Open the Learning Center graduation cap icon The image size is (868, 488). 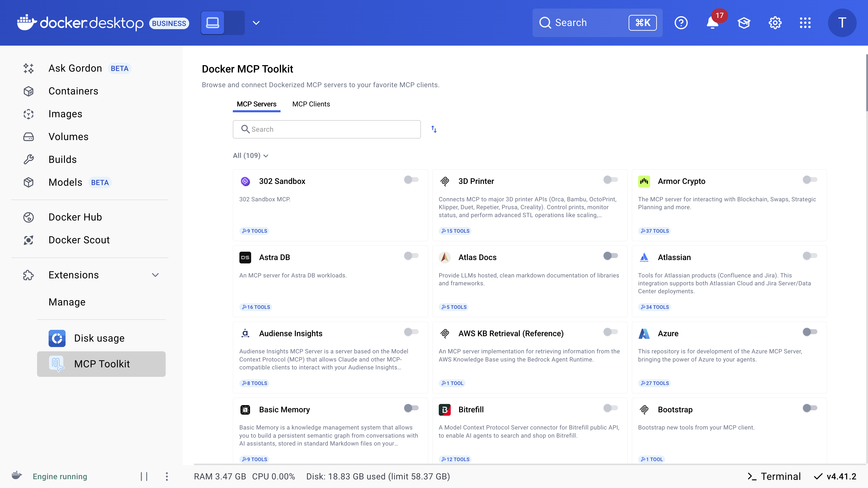pos(744,23)
